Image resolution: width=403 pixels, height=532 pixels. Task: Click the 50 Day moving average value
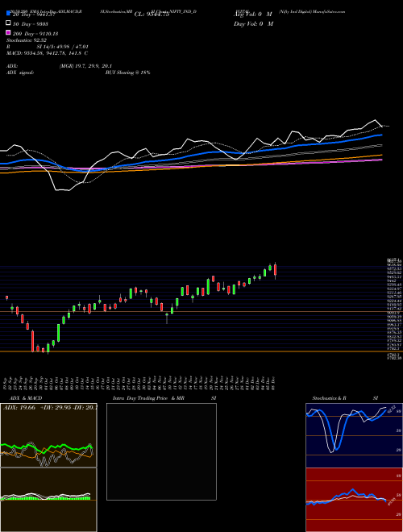click(30, 23)
